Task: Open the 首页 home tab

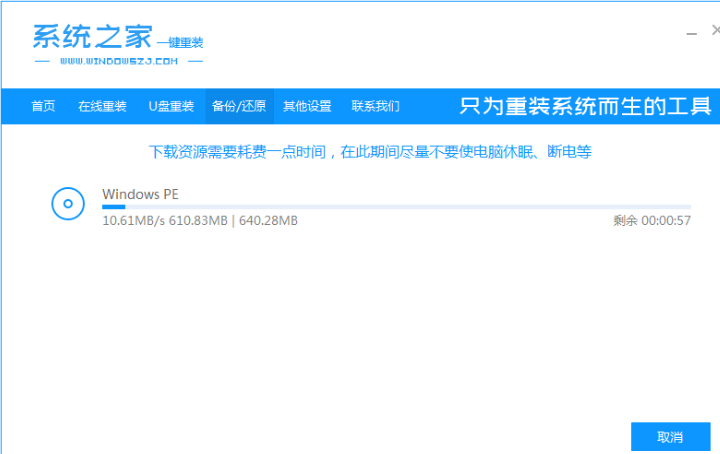Action: click(x=43, y=106)
